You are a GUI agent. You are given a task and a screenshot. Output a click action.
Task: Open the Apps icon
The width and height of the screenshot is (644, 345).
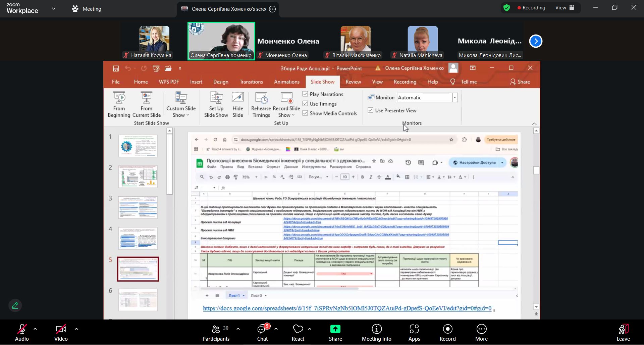tap(414, 329)
